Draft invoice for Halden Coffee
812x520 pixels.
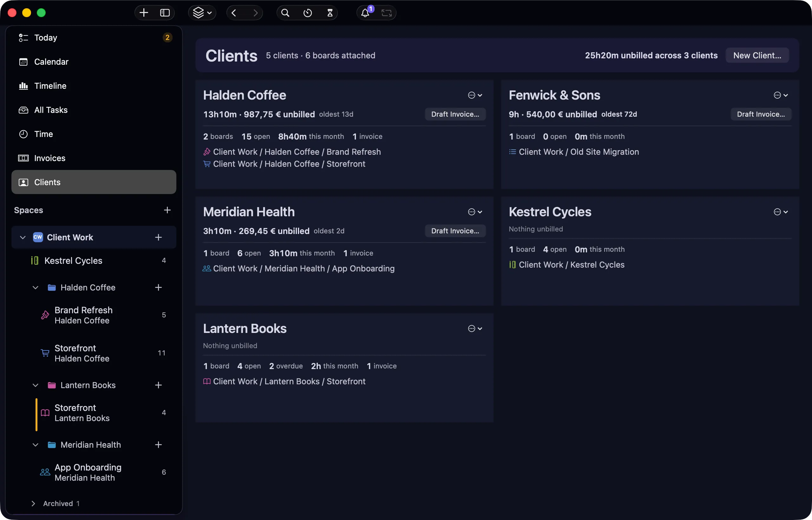(x=455, y=114)
